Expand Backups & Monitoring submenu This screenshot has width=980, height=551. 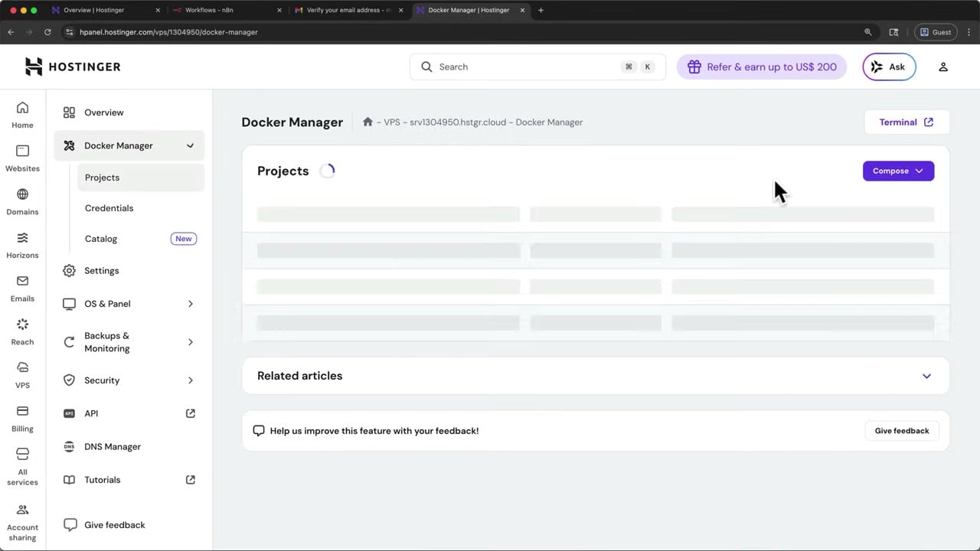pos(190,342)
